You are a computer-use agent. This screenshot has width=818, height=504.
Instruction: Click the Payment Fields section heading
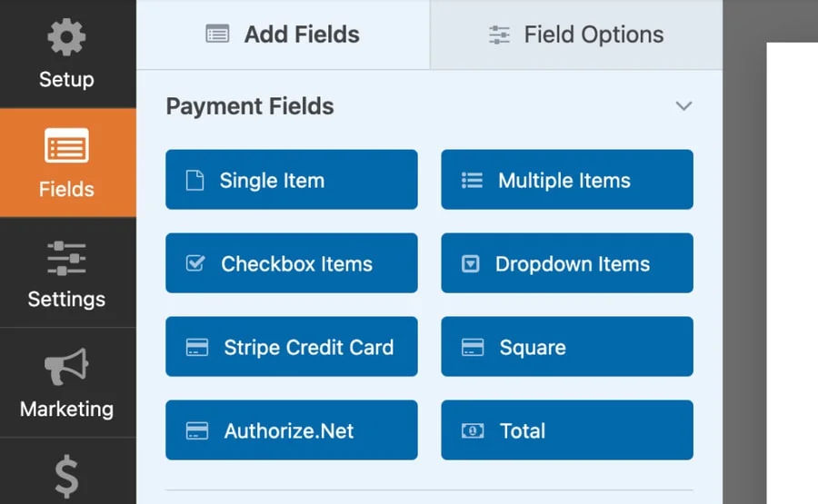pyautogui.click(x=250, y=106)
